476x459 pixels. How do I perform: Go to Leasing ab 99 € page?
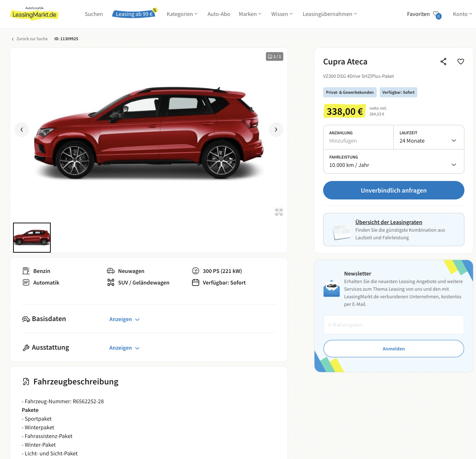134,14
